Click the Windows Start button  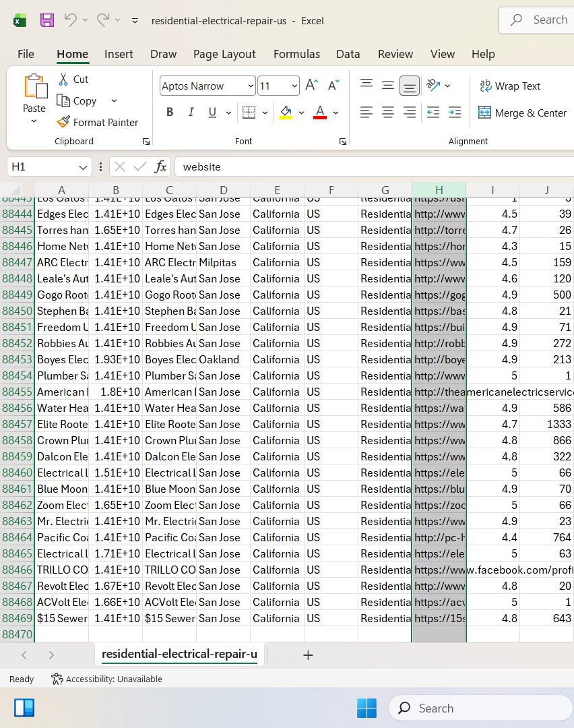point(366,708)
